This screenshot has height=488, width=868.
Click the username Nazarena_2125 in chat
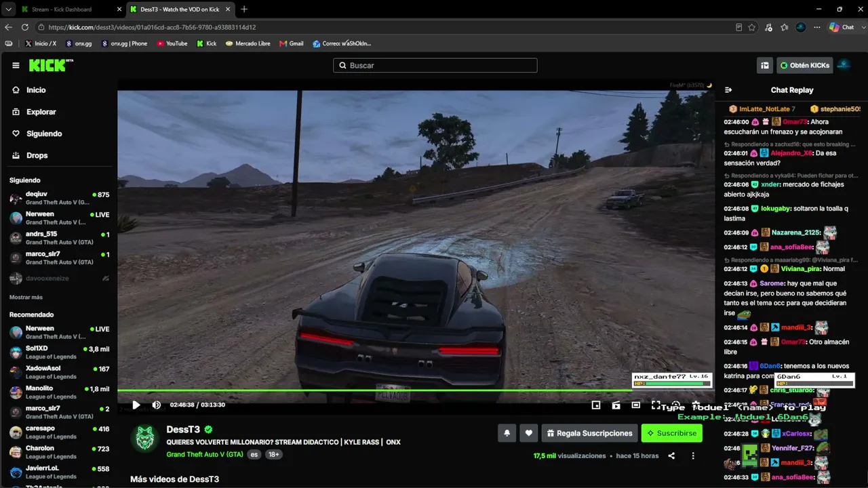(x=796, y=232)
